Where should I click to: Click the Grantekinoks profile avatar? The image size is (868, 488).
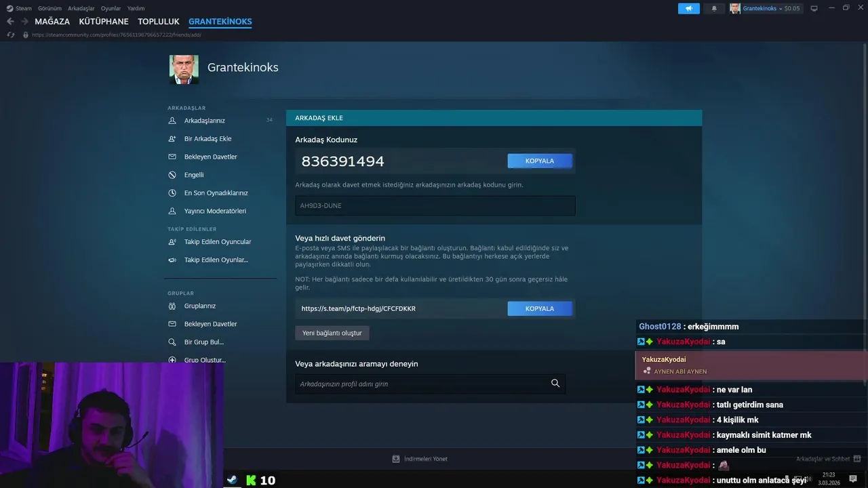click(184, 69)
